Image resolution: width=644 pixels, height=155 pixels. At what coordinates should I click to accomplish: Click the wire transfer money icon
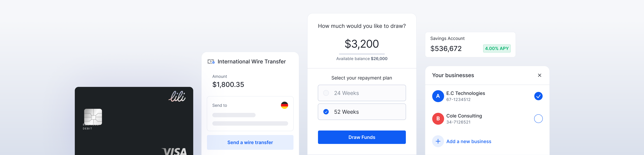coord(211,62)
